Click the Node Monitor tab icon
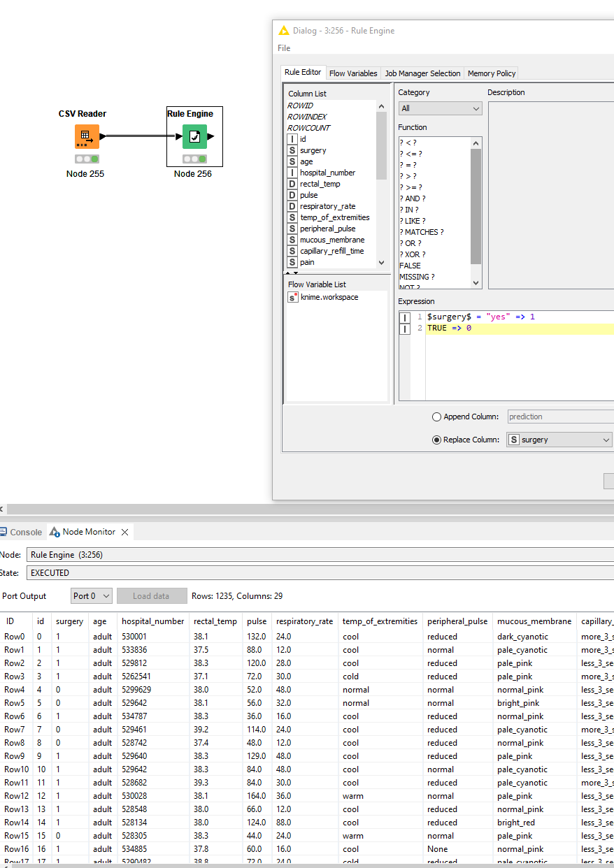The image size is (614, 868). (x=55, y=532)
